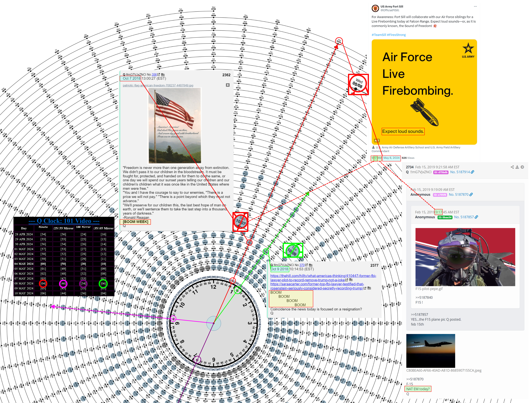This screenshot has width=532, height=403.
Task: Click the F15-pilot-pepe.gif filename
Action: point(429,289)
